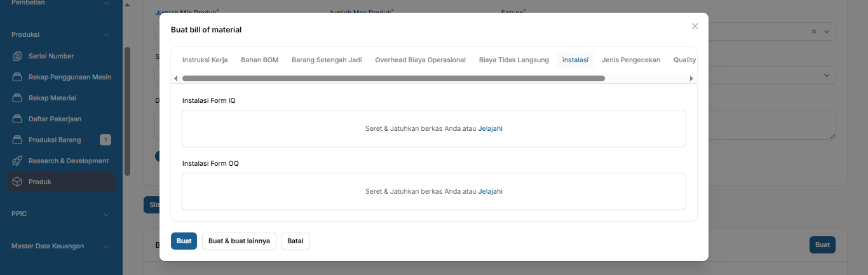Click the Rekap Material sidebar icon

pos(18,98)
